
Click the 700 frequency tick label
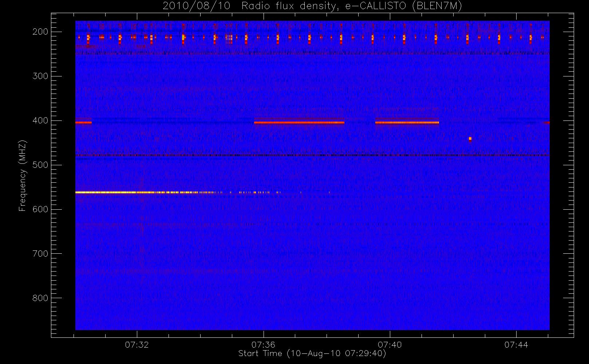pos(40,254)
